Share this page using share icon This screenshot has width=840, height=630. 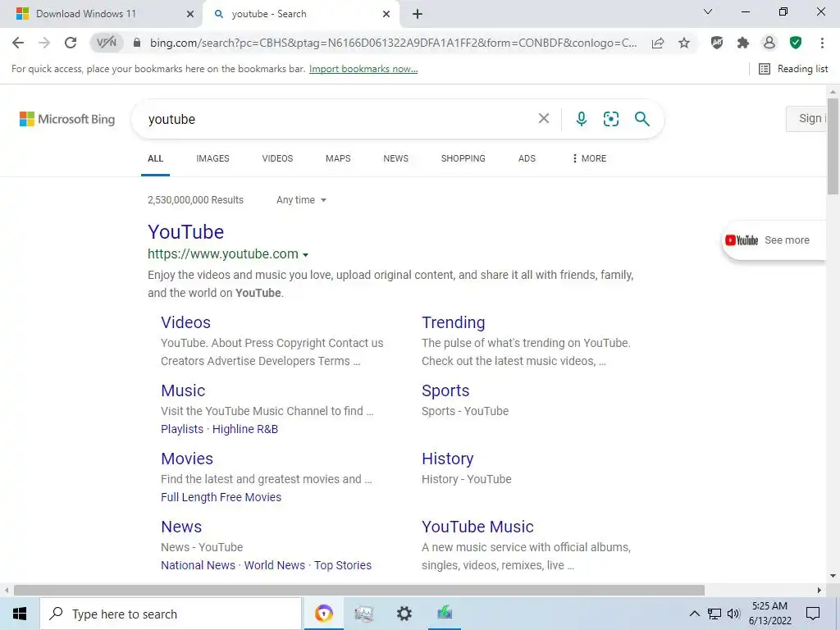tap(658, 43)
